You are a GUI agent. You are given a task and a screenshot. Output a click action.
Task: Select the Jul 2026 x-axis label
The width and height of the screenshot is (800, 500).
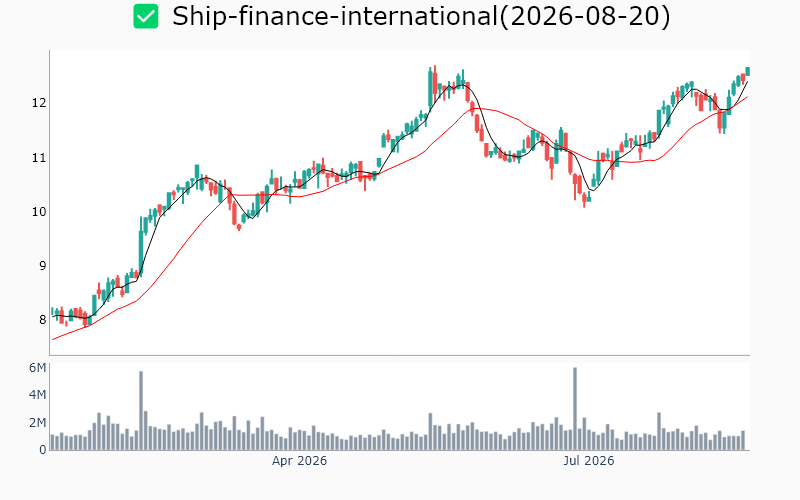[x=589, y=461]
